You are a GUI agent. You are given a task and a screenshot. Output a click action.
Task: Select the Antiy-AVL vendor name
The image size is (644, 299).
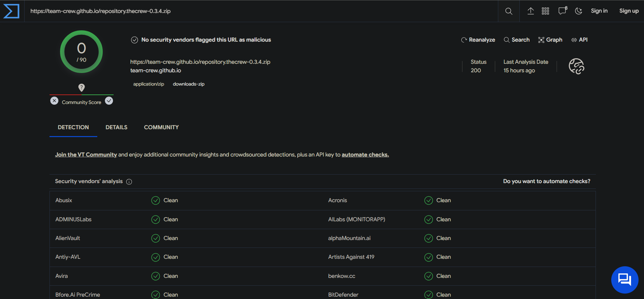click(68, 257)
